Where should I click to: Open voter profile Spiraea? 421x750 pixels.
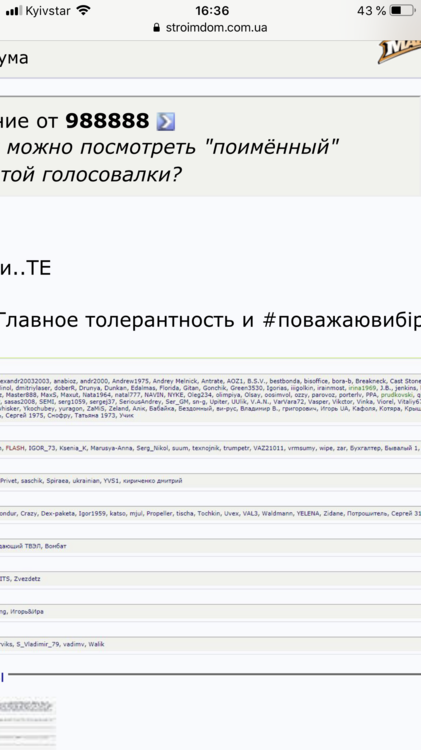click(57, 481)
